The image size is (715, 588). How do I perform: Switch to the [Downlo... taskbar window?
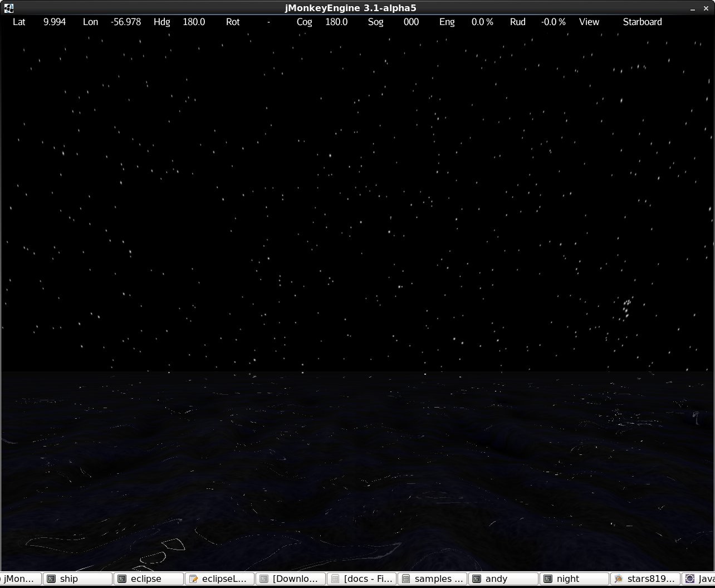click(x=291, y=579)
